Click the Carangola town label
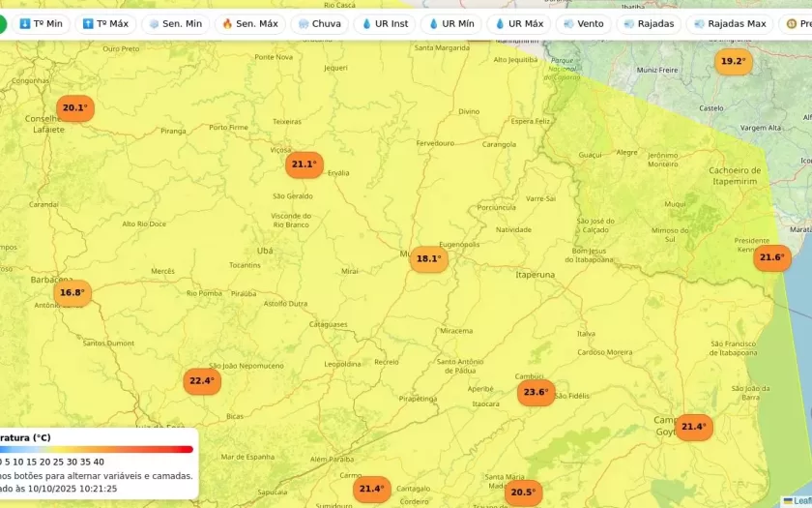Viewport: 812px width, 508px height. pos(499,144)
